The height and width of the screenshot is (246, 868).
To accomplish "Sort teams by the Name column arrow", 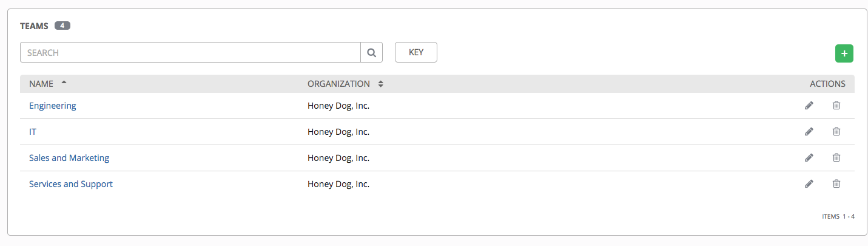I will [64, 83].
